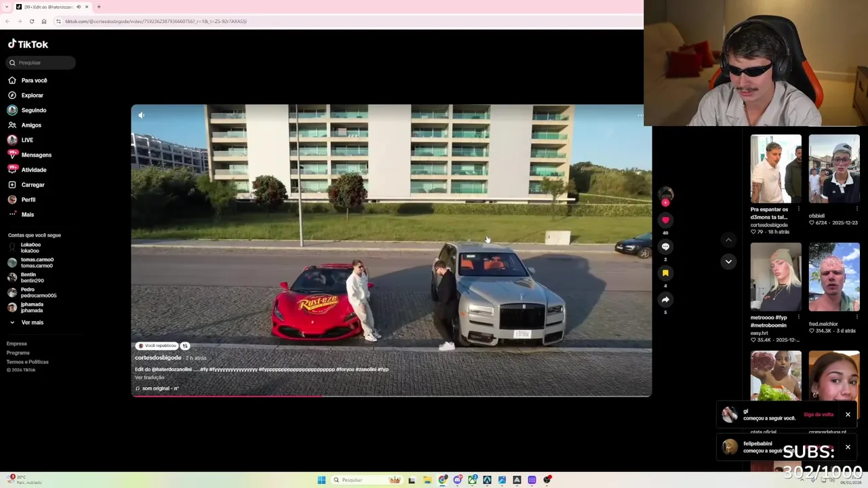This screenshot has width=868, height=488.
Task: Click the Você republicou badge
Action: (x=157, y=346)
